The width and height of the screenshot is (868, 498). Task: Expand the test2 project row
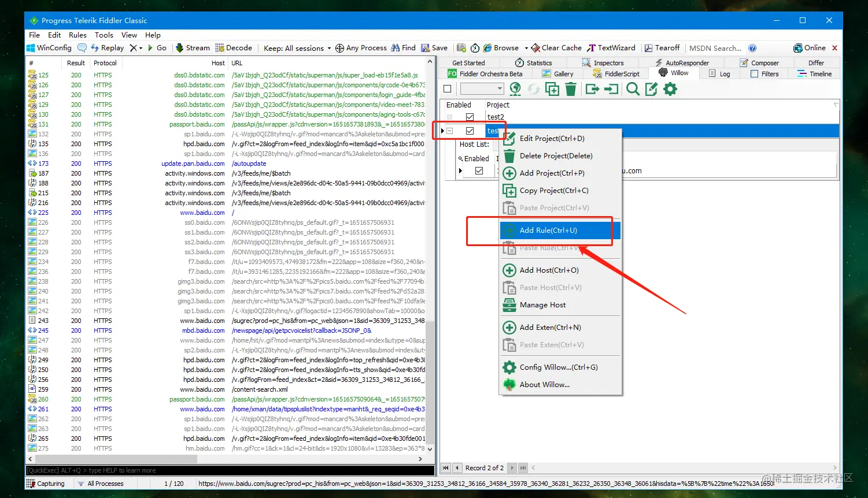[x=449, y=117]
